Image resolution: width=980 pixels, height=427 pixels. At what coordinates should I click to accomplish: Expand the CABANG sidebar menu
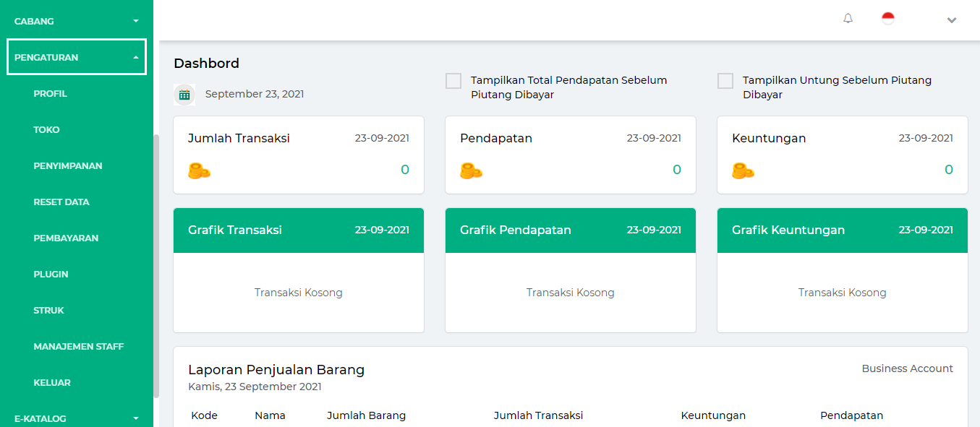click(77, 21)
